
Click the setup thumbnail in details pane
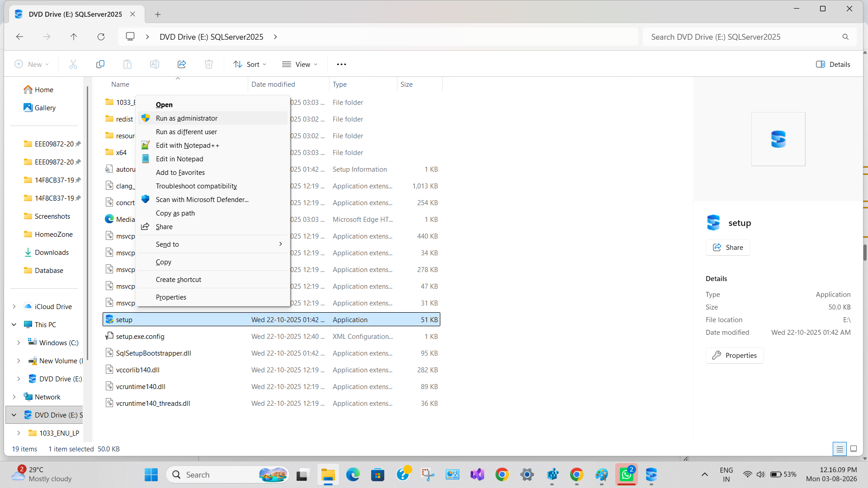point(778,139)
